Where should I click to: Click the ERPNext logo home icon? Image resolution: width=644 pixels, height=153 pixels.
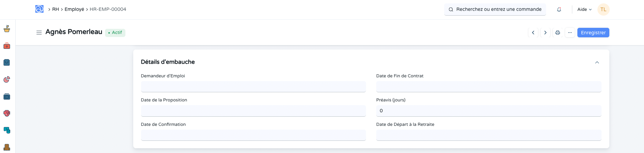tap(39, 9)
